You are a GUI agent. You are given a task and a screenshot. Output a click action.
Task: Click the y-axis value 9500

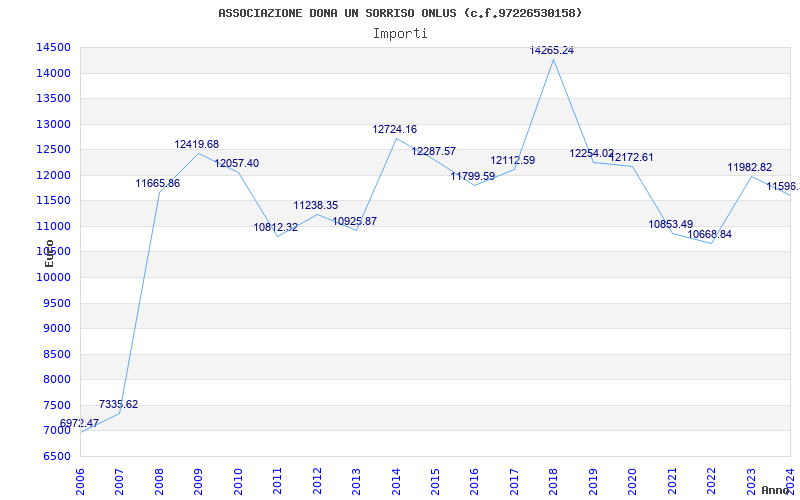pyautogui.click(x=56, y=304)
